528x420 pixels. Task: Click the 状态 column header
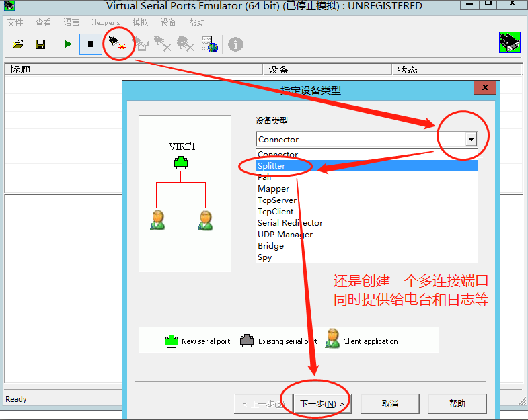[457, 69]
